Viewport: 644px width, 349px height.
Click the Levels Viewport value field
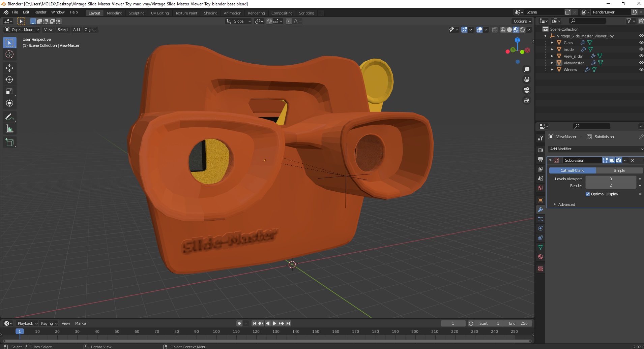[611, 179]
